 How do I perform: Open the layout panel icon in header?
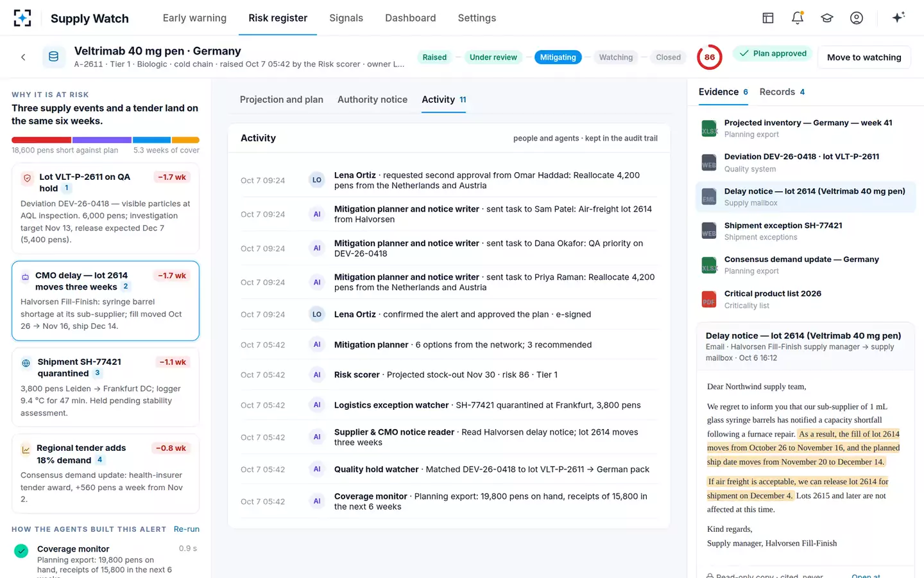pyautogui.click(x=768, y=18)
